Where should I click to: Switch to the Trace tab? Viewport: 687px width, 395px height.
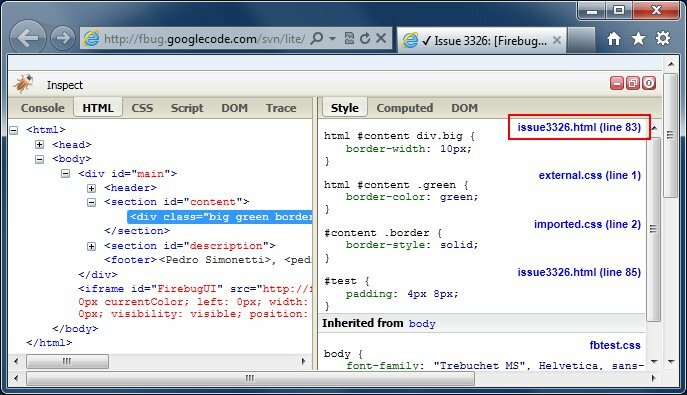(x=281, y=108)
